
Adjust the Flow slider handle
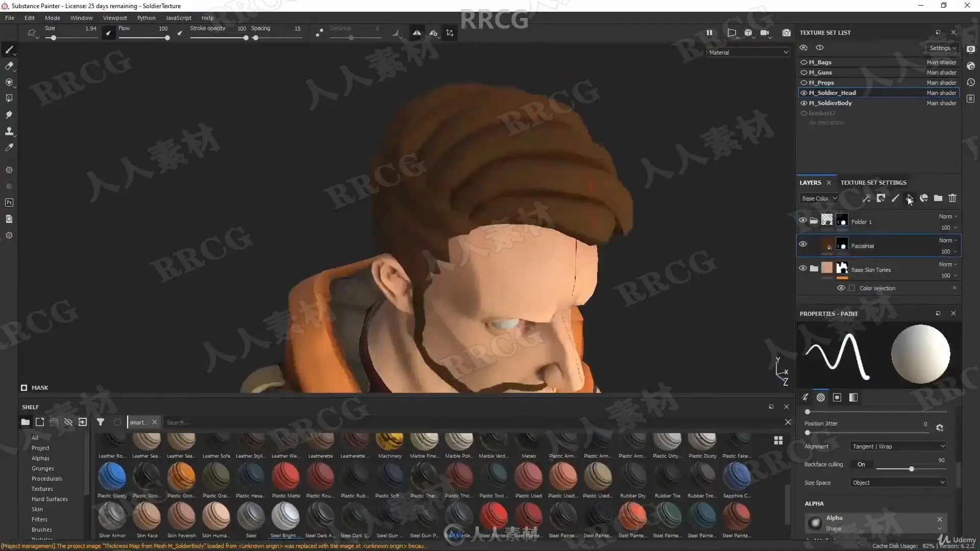click(x=167, y=38)
